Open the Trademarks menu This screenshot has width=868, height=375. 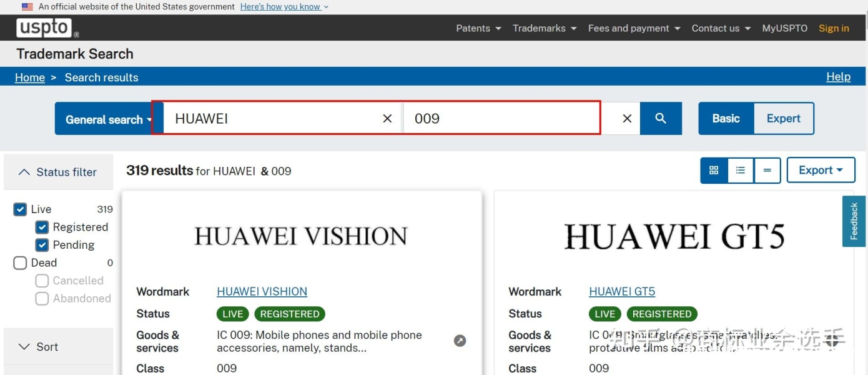pos(545,28)
